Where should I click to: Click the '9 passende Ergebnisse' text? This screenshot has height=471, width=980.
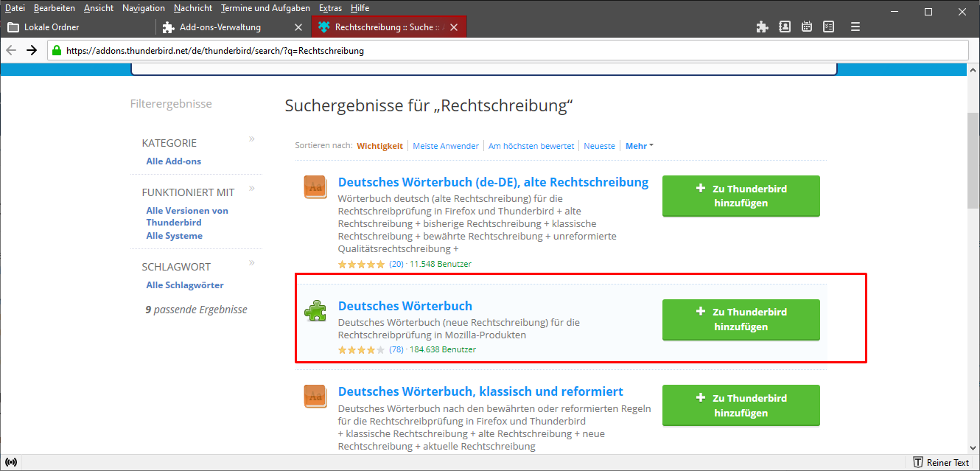pos(197,310)
